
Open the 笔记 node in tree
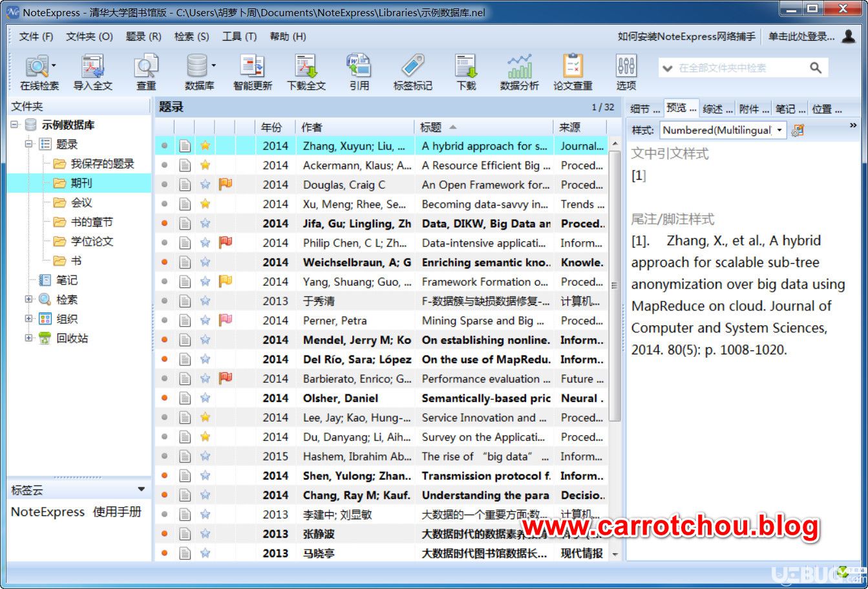(67, 280)
